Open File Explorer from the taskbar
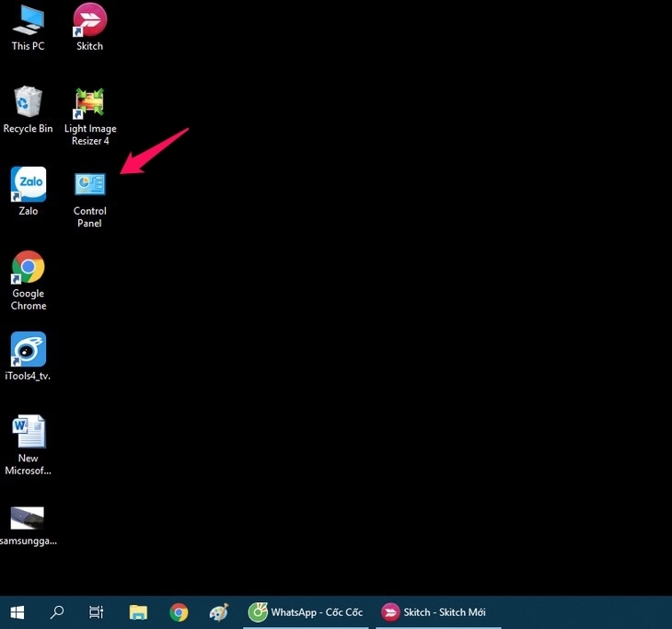This screenshot has width=672, height=629. 138,612
